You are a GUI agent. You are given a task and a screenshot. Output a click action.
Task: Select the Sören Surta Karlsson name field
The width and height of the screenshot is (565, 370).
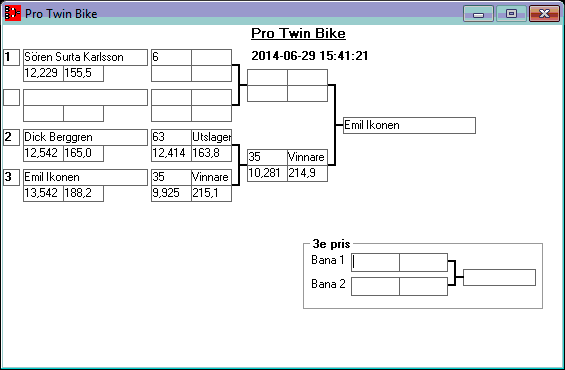(85, 57)
